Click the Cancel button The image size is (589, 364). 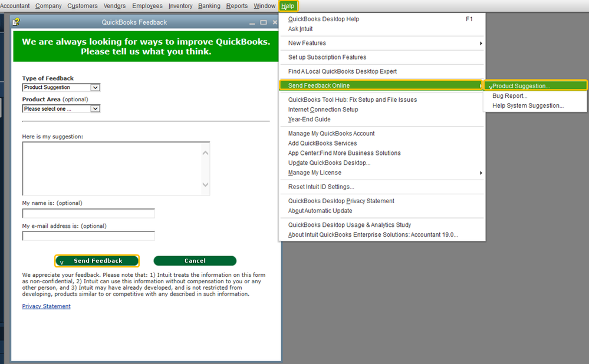(x=195, y=260)
